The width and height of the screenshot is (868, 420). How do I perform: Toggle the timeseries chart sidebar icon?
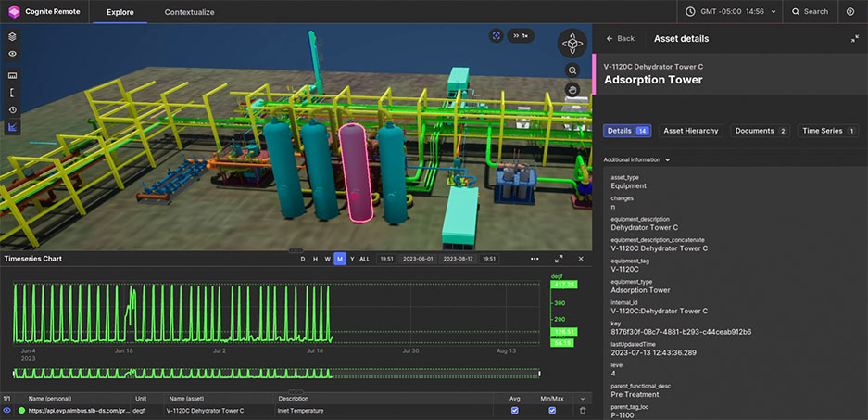(x=13, y=128)
